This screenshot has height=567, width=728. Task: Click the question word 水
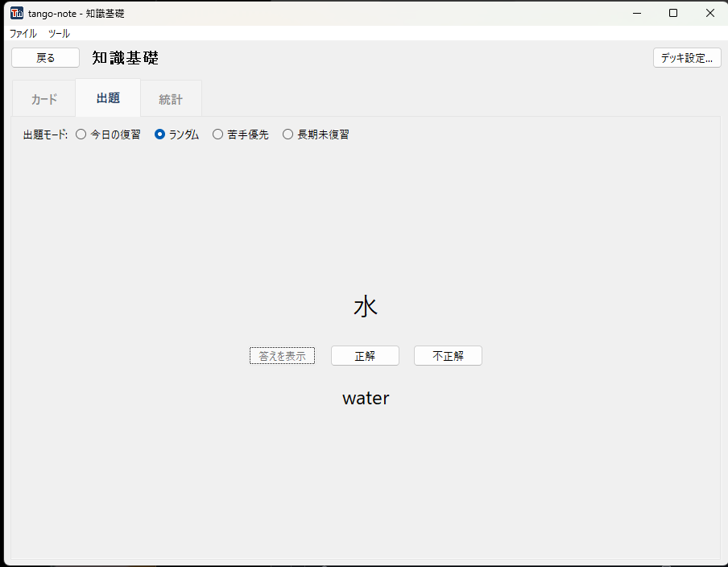click(366, 307)
